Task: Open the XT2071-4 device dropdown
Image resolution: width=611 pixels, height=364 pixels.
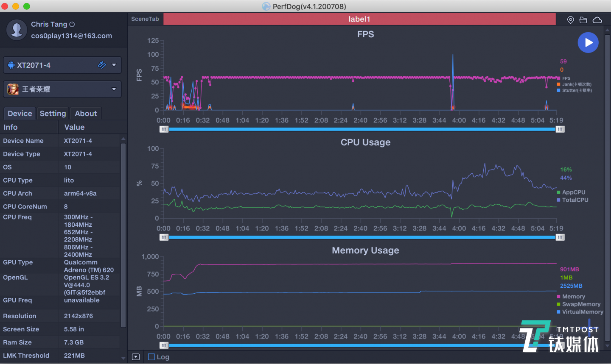Action: (114, 65)
